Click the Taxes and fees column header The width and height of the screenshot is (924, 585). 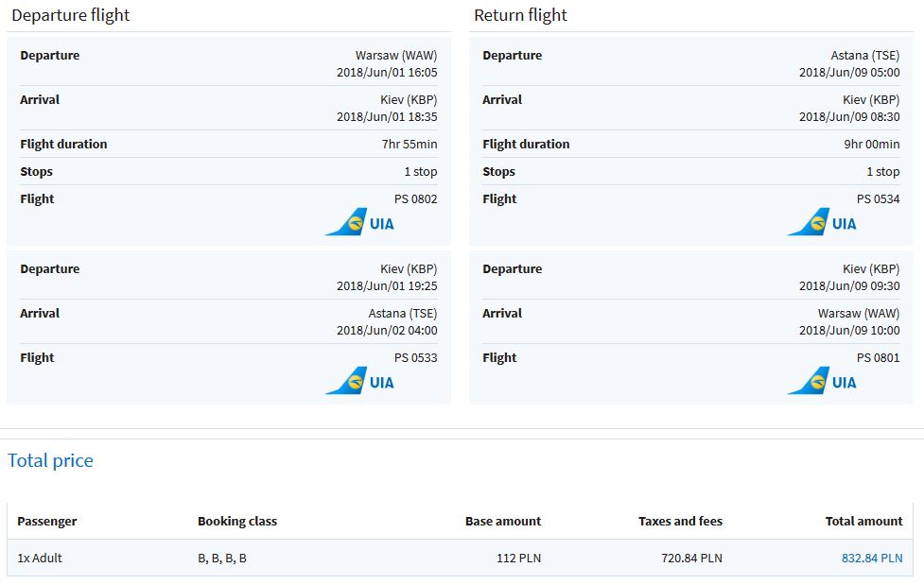click(680, 522)
